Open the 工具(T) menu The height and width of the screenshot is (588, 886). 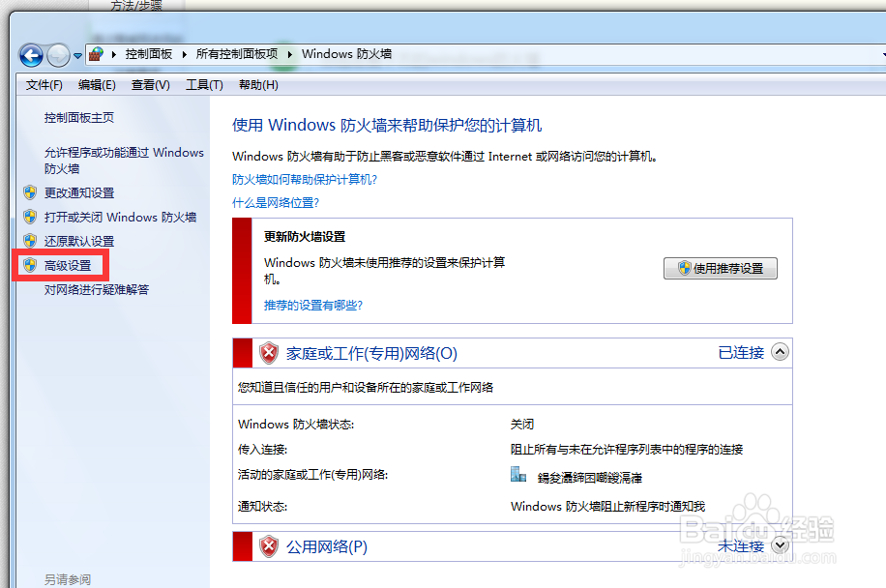(x=204, y=85)
